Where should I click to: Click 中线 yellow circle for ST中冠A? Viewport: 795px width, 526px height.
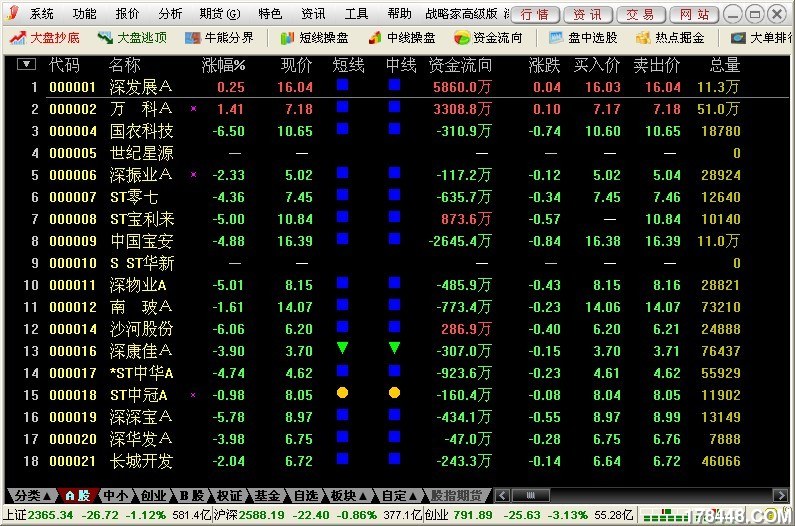[394, 393]
